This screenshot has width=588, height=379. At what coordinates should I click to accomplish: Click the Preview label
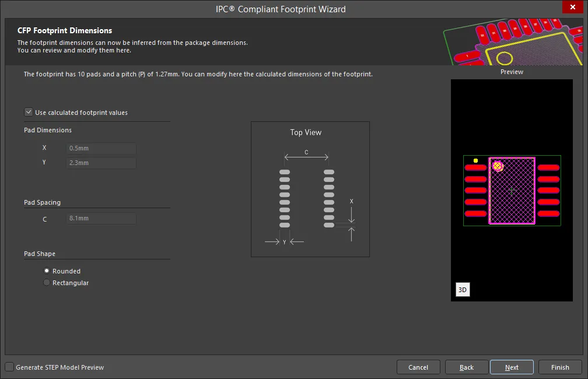tap(512, 72)
